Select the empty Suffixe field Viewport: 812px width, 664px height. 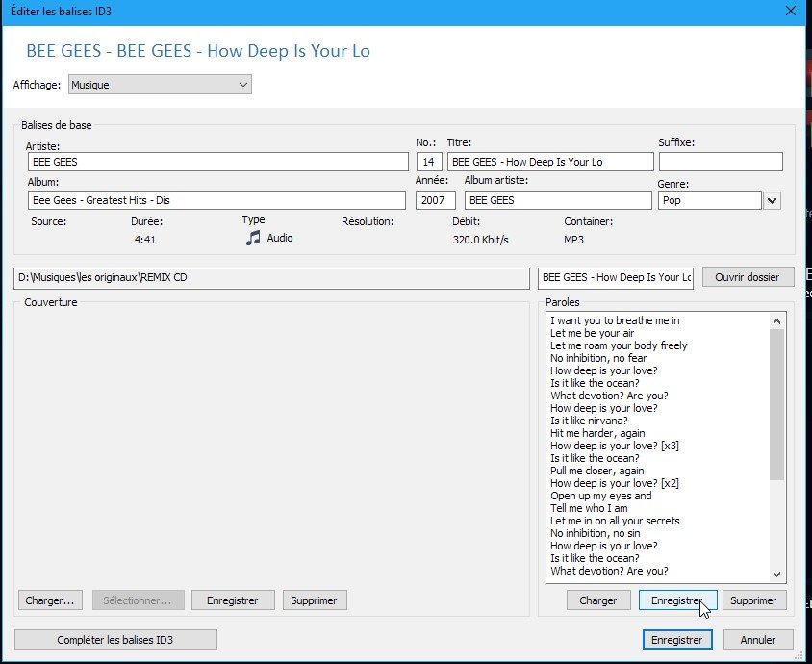click(721, 162)
